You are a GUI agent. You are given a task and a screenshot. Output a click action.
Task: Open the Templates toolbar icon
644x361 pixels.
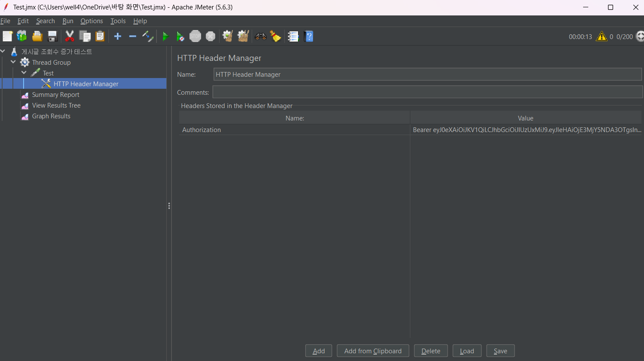tap(22, 36)
